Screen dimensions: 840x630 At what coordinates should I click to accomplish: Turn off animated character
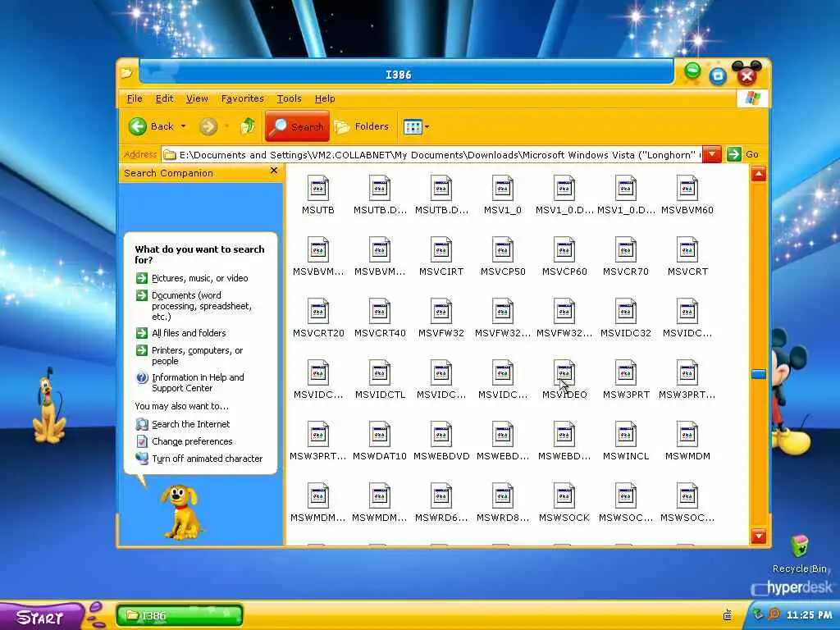(x=207, y=459)
